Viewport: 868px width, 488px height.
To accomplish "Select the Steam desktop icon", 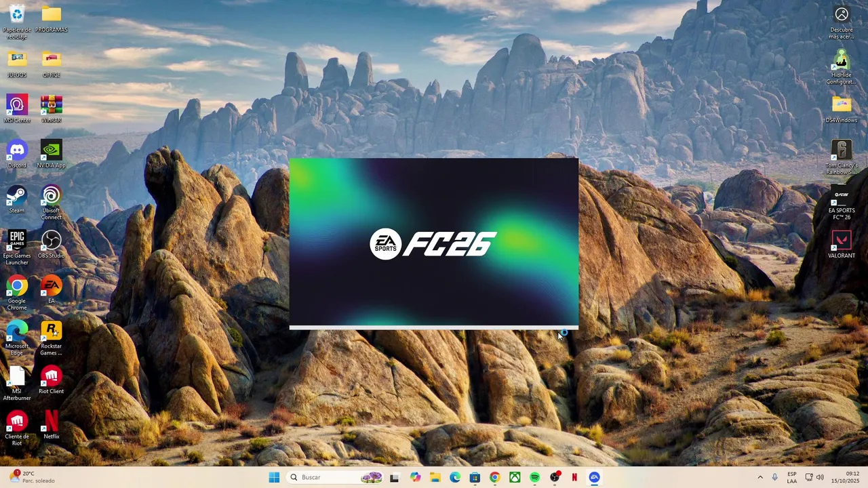I will pos(17,199).
